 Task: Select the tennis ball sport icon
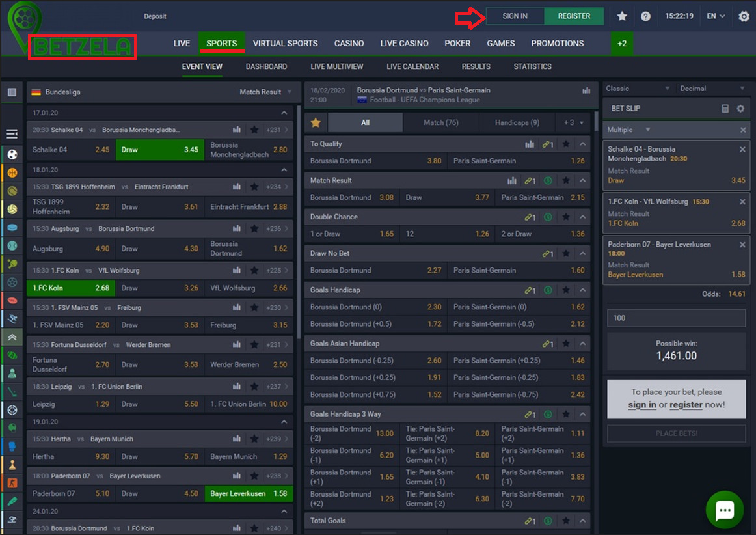click(12, 191)
